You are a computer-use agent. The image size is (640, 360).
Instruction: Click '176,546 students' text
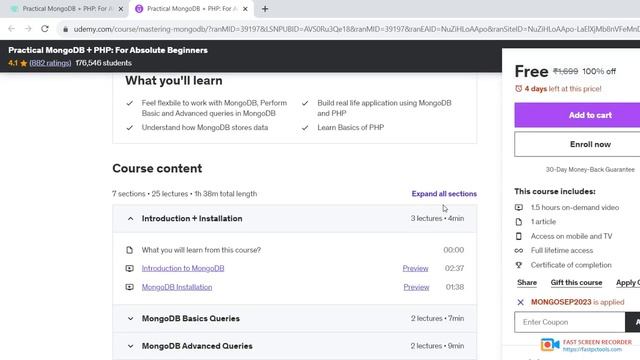[x=103, y=63]
